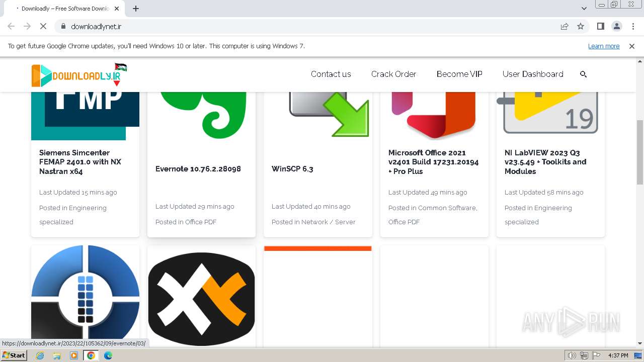The image size is (644, 362).
Task: Stop loading the page
Action: click(x=43, y=26)
